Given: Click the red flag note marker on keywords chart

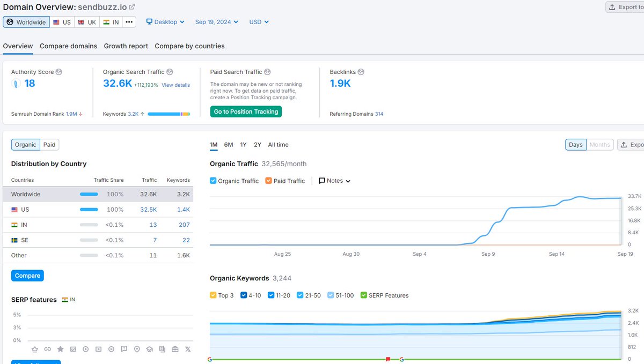Looking at the screenshot, I should tap(388, 359).
